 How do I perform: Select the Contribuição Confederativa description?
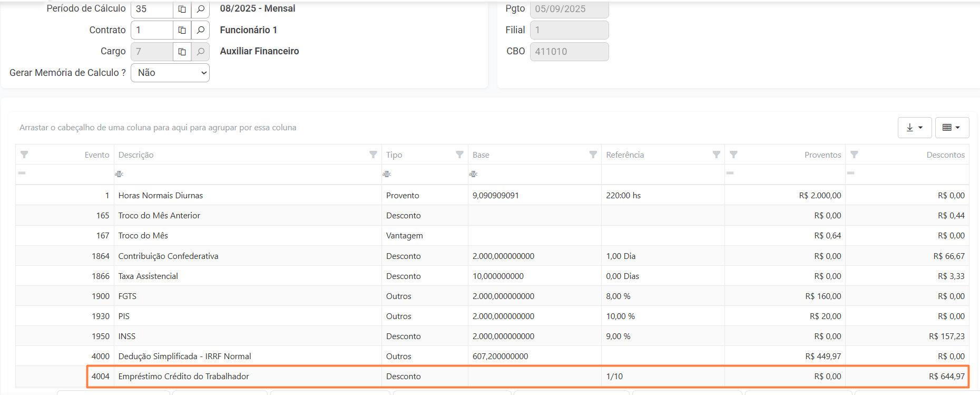coord(168,256)
